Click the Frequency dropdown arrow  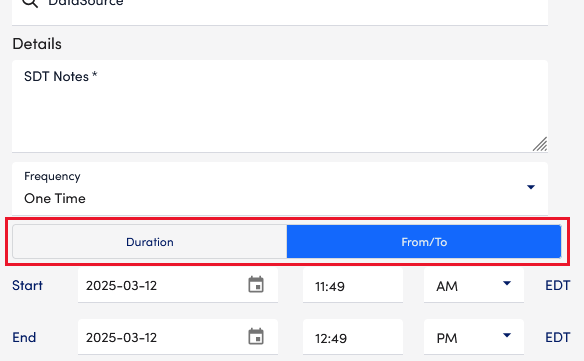[531, 187]
